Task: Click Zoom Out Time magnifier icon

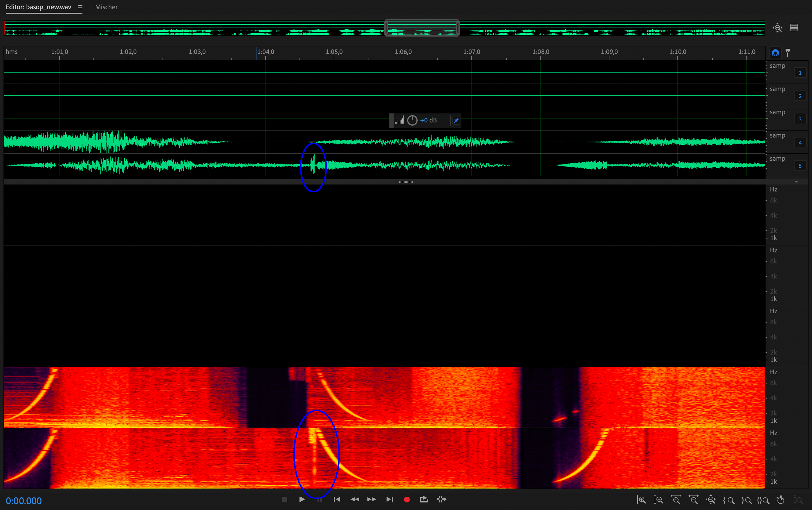Action: pos(693,500)
